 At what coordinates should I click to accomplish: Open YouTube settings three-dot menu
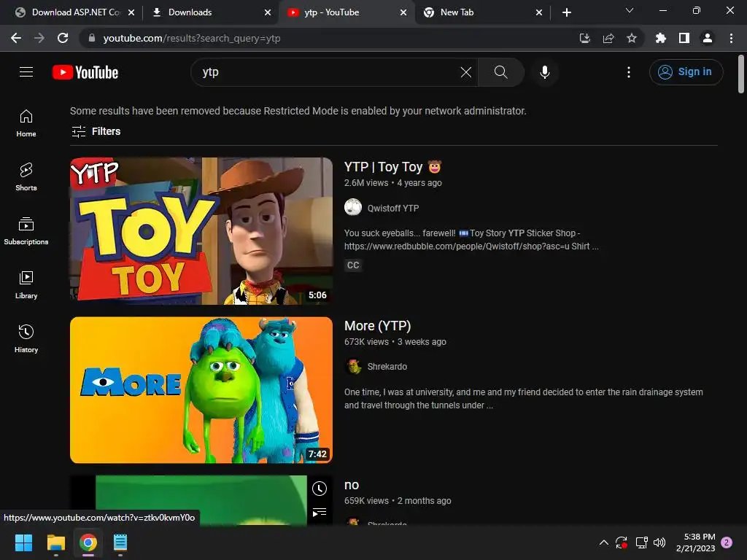point(629,72)
